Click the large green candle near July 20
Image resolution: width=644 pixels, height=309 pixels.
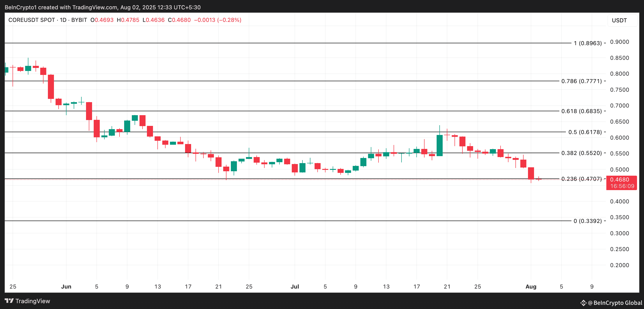tap(439, 145)
